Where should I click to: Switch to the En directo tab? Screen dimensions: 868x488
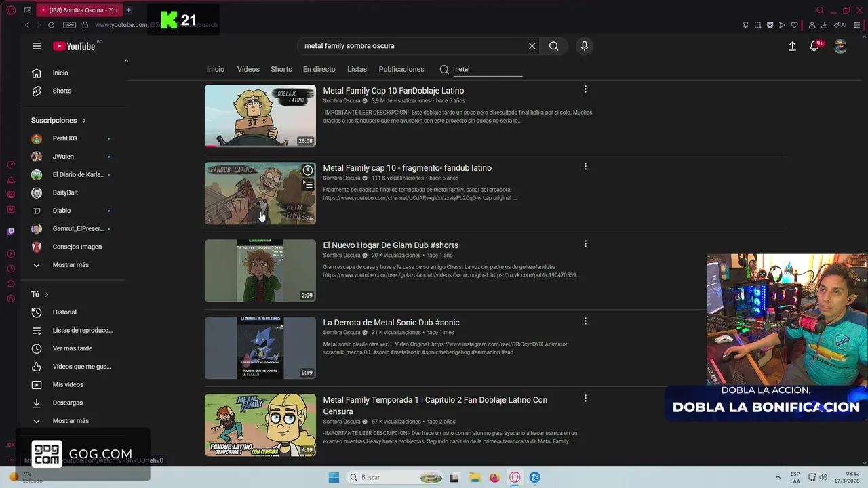pos(319,69)
